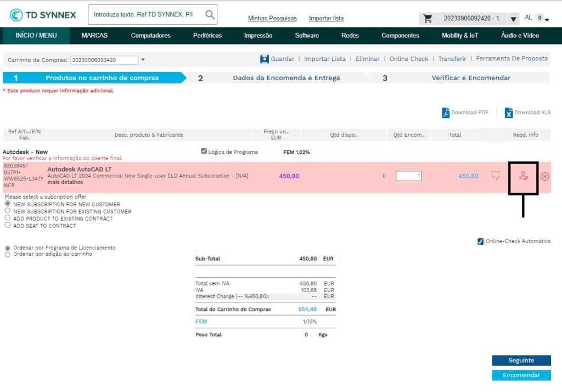The image size is (562, 392).
Task: Open end customer info icon on AutoCAD row
Action: pos(523,176)
